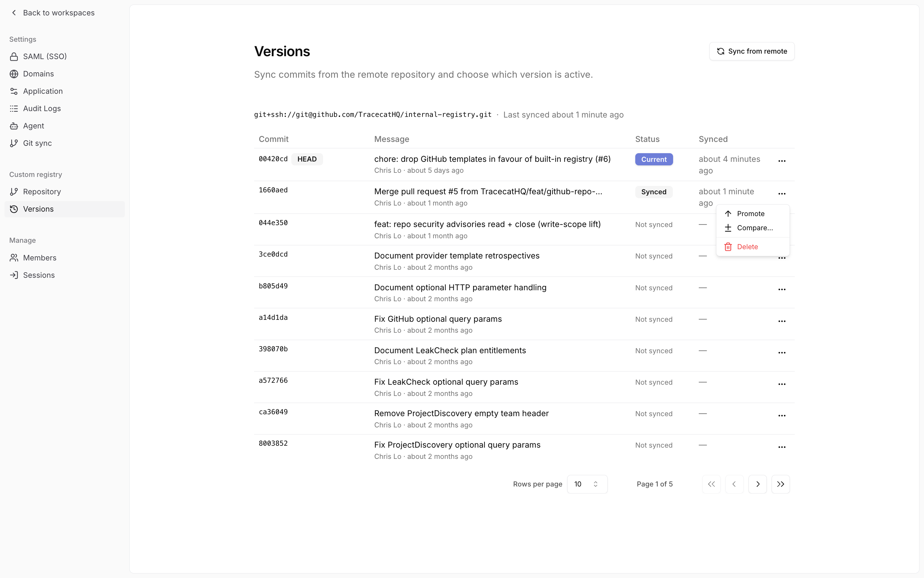Open the Versions sidebar item

64,209
